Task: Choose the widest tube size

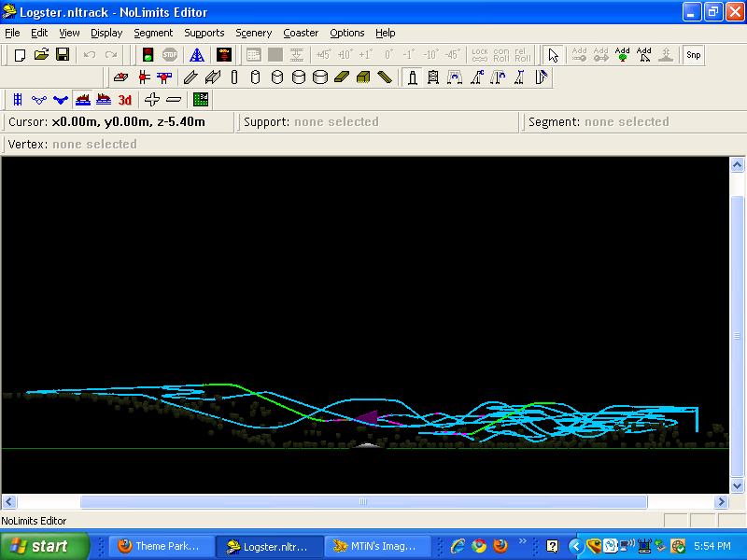Action: [320, 77]
